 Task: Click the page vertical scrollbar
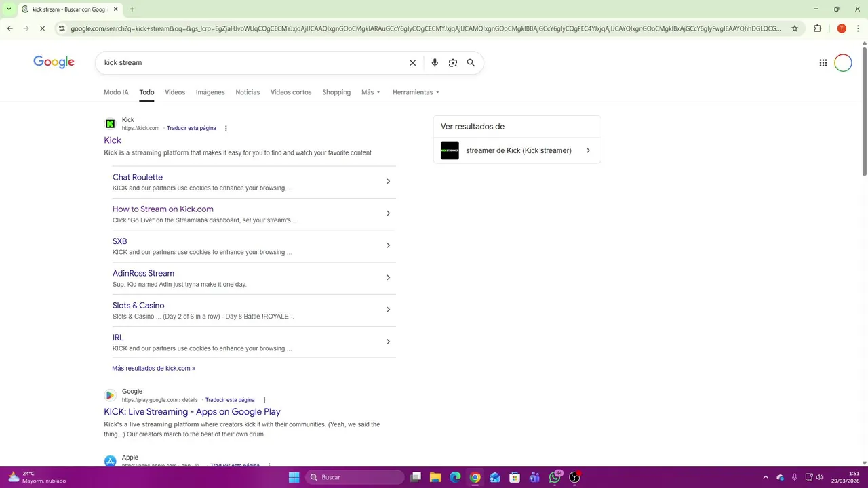click(x=864, y=112)
